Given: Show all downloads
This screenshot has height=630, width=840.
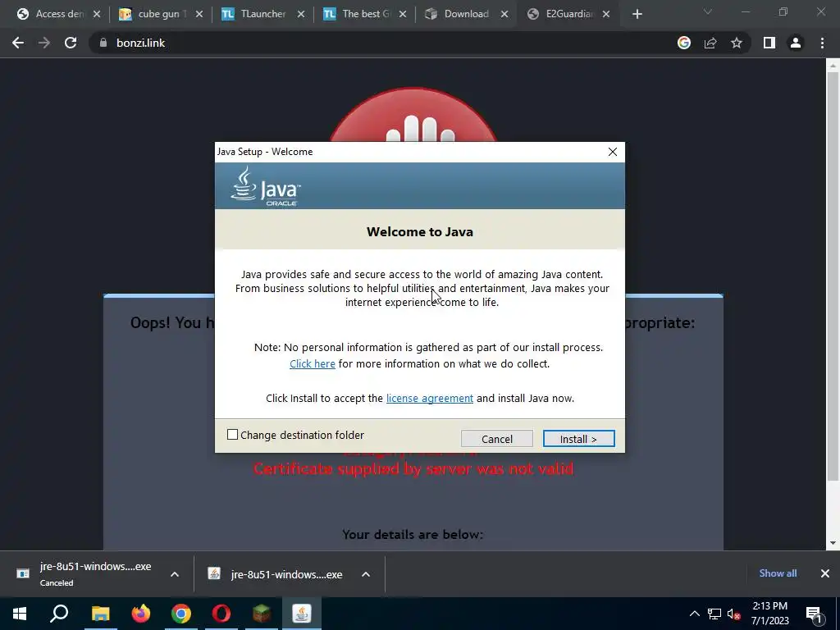Looking at the screenshot, I should point(778,573).
